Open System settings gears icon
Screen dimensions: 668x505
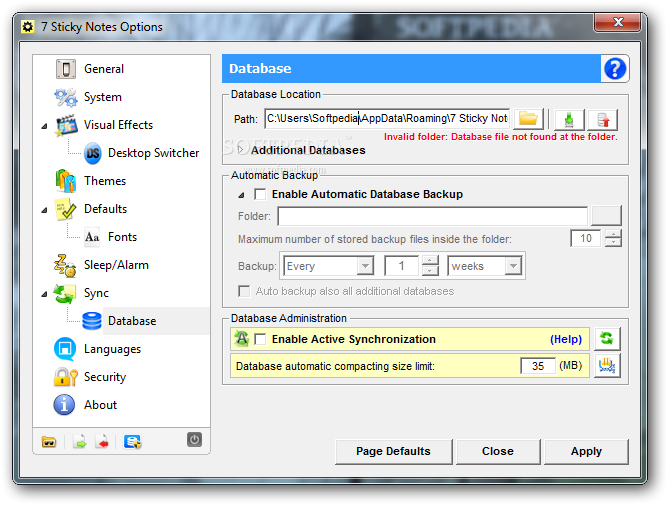coord(66,97)
